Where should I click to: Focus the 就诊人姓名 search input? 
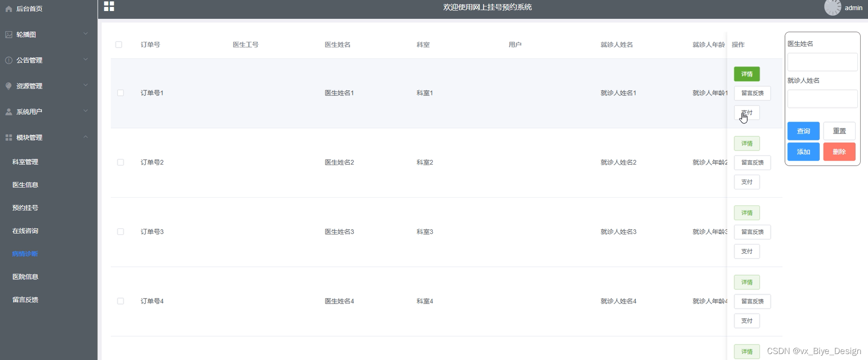[822, 99]
